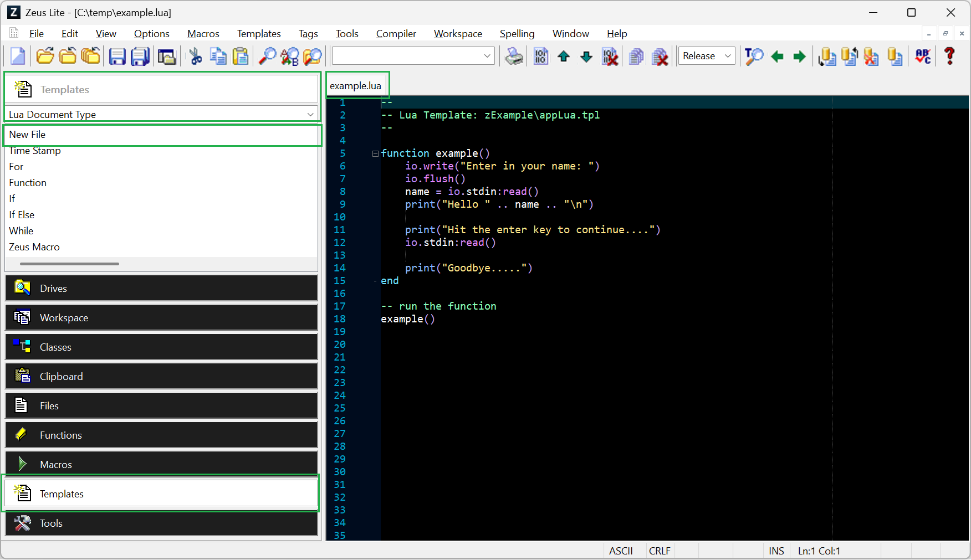Click line number 18 in the gutter
Viewport: 971px width, 560px height.
(x=340, y=319)
